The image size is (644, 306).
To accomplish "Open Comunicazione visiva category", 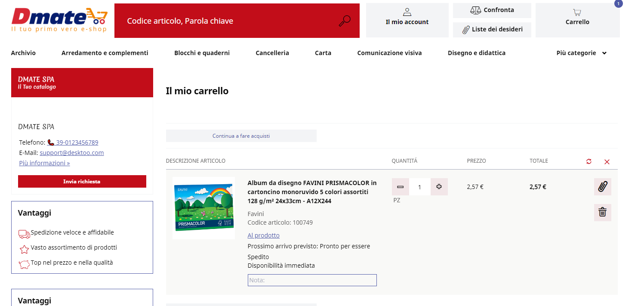I will [389, 53].
